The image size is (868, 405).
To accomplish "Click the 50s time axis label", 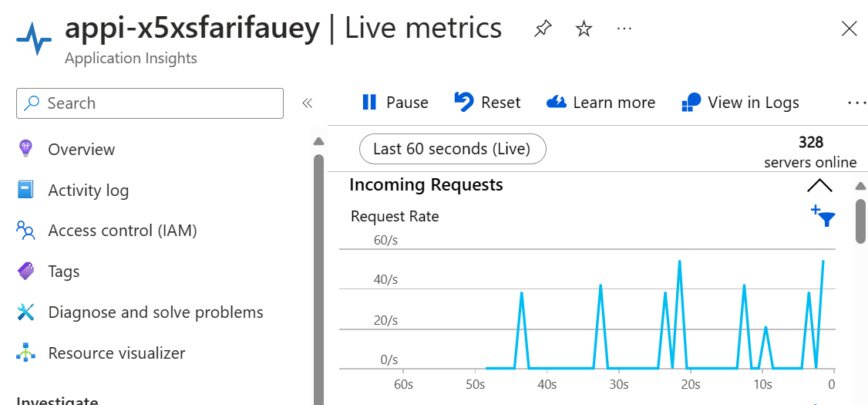I will [475, 384].
